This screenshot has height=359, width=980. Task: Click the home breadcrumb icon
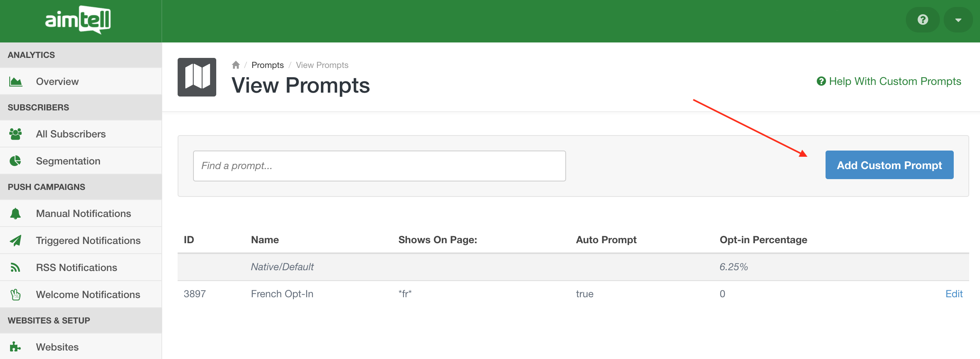click(x=236, y=65)
